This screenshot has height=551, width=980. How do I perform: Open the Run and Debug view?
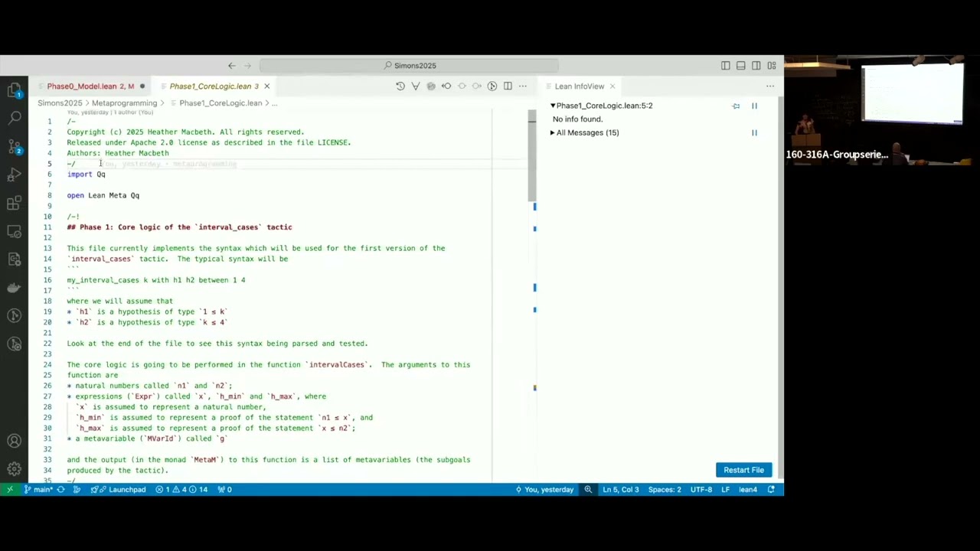click(14, 174)
